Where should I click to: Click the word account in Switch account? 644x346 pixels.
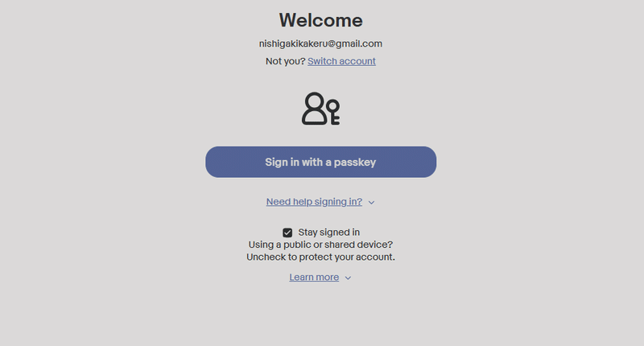click(357, 61)
